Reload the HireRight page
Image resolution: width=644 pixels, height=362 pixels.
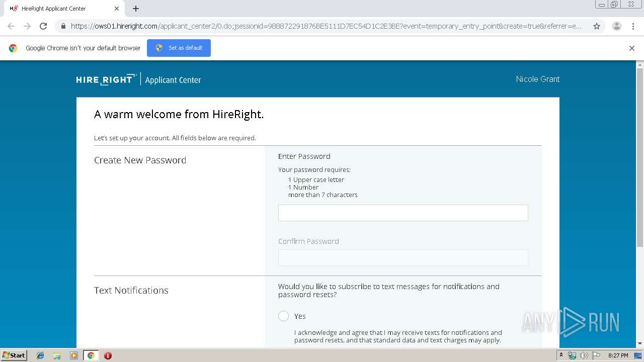[43, 26]
